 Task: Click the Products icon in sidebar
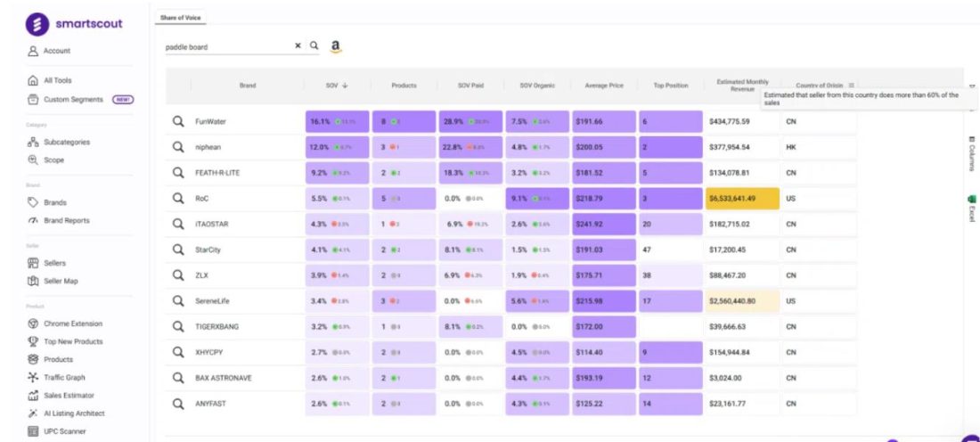point(33,359)
